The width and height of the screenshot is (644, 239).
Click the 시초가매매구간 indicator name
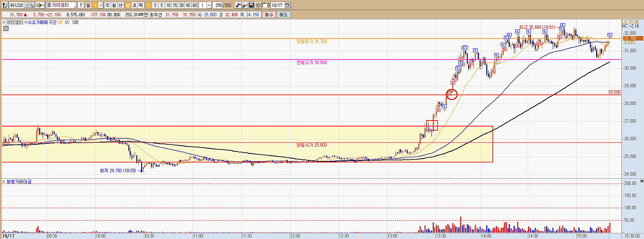pos(42,22)
